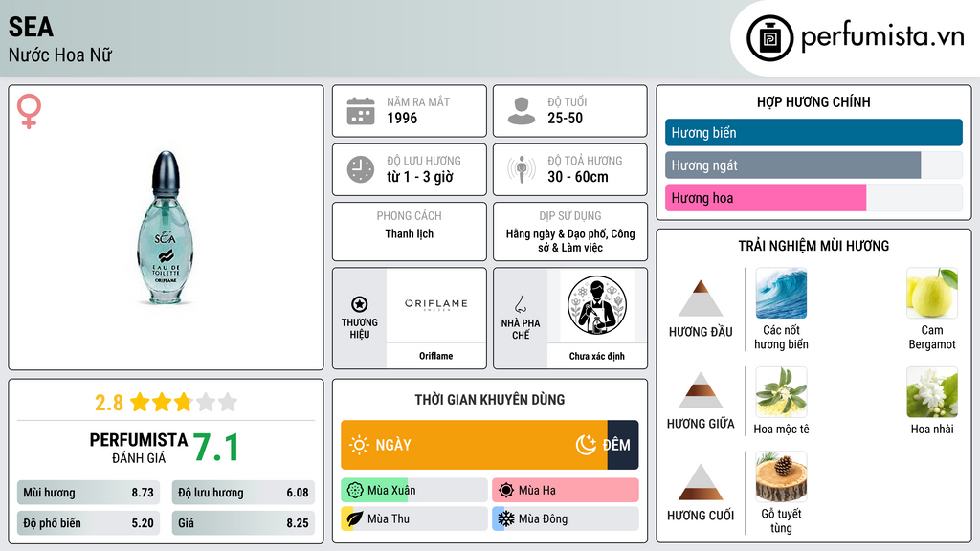Click the SEA perfume bottle photo
The height and width of the screenshot is (551, 980).
[x=165, y=228]
